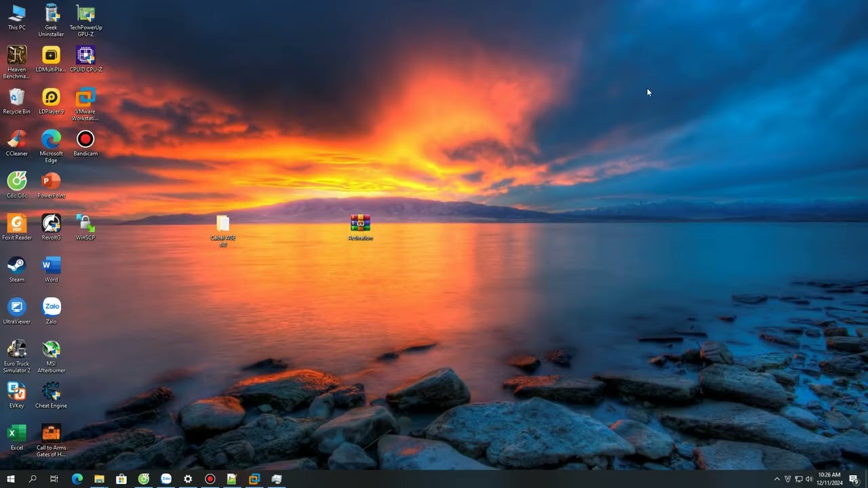Select the VMware Workstation desktop icon
The height and width of the screenshot is (488, 868).
pyautogui.click(x=85, y=104)
